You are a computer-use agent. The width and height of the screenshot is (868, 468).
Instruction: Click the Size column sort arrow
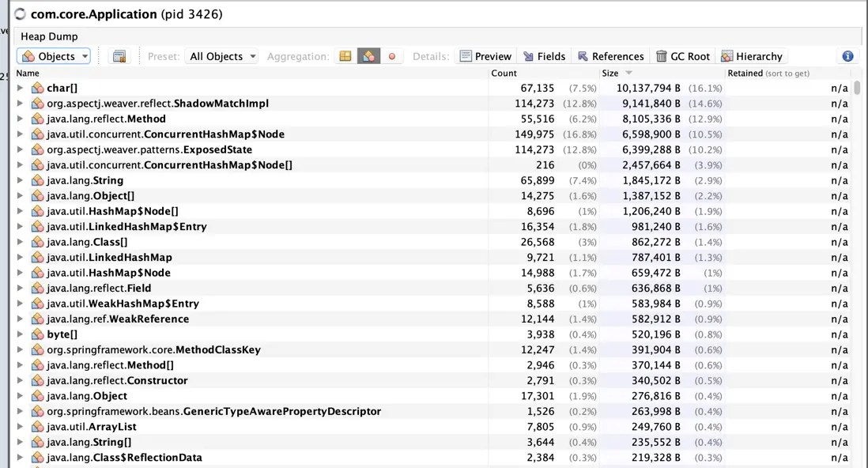pos(628,73)
